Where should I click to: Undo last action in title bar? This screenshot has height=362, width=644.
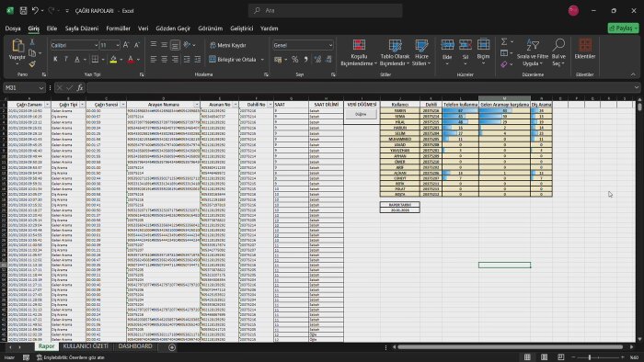point(35,11)
